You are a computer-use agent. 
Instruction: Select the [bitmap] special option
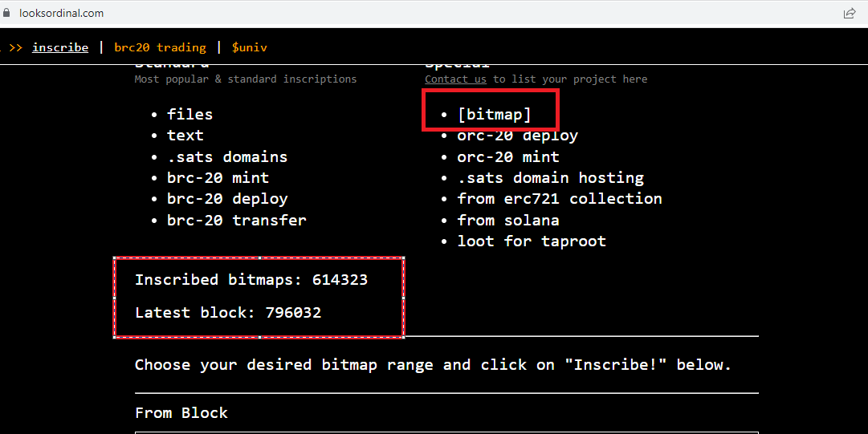point(495,115)
